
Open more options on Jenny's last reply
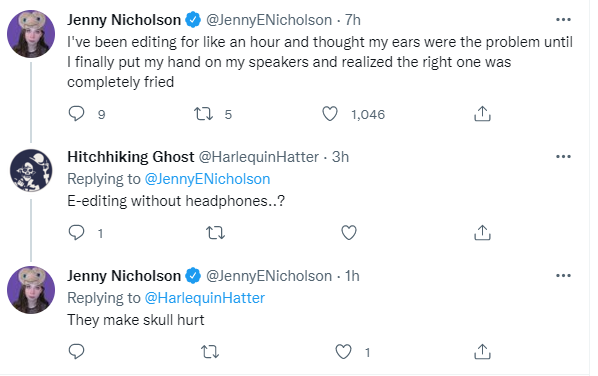[x=563, y=275]
